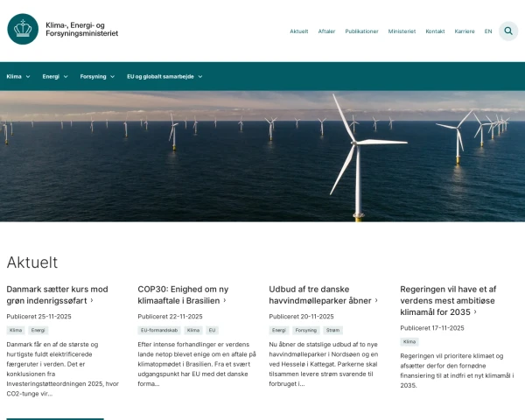Switch language to EN

click(x=488, y=31)
